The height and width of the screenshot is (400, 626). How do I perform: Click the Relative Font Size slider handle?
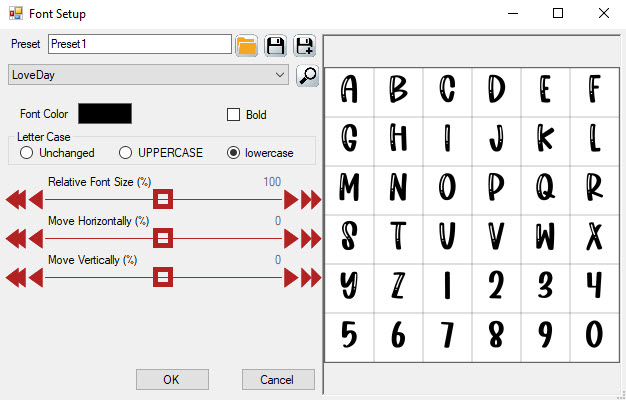[163, 199]
